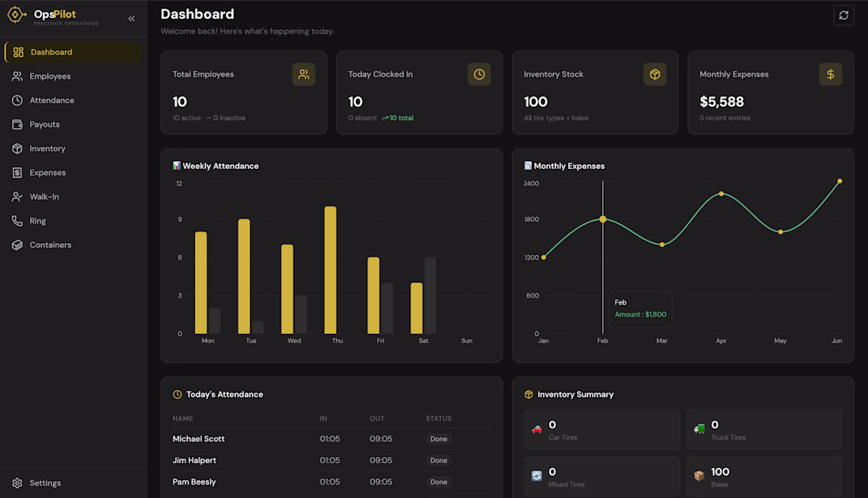Click the OpsPilot logo icon

[16, 15]
